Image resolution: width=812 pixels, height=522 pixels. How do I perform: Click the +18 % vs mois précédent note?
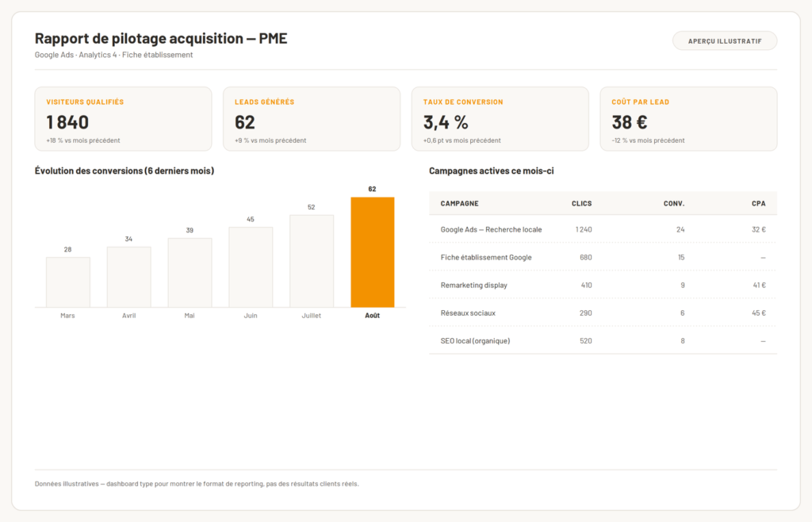[82, 140]
